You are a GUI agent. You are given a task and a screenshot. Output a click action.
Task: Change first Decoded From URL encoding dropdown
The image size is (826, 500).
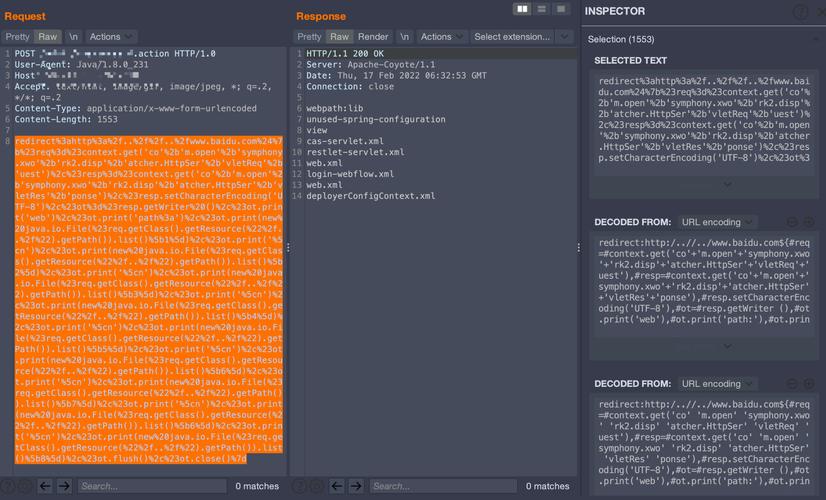click(717, 222)
